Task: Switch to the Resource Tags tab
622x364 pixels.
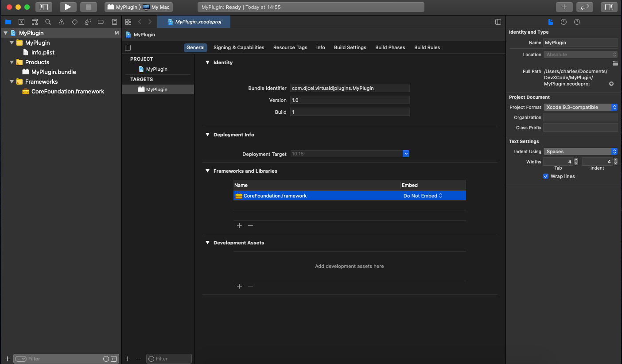Action: [x=290, y=47]
